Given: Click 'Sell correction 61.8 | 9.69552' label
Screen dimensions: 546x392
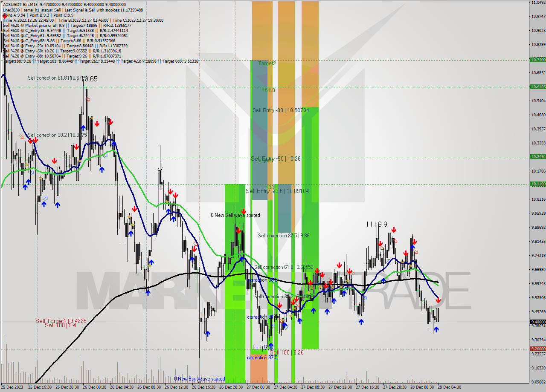Looking at the screenshot, I should [284, 267].
